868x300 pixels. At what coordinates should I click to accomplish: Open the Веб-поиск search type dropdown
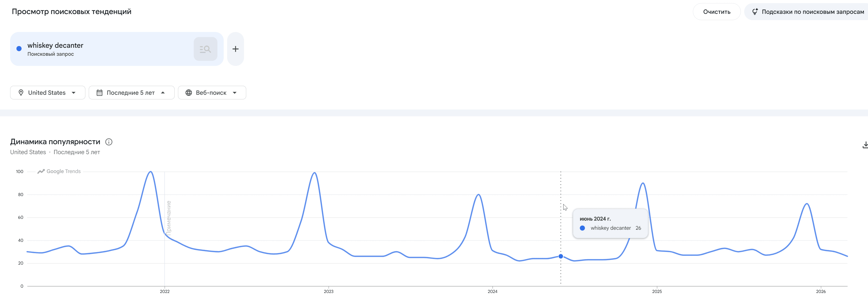(212, 92)
